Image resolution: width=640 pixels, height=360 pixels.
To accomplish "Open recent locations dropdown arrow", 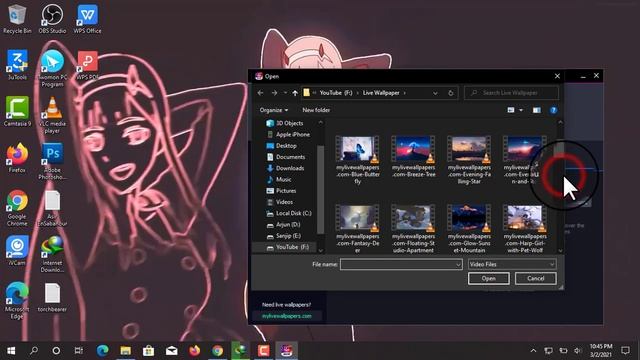I will [x=285, y=93].
